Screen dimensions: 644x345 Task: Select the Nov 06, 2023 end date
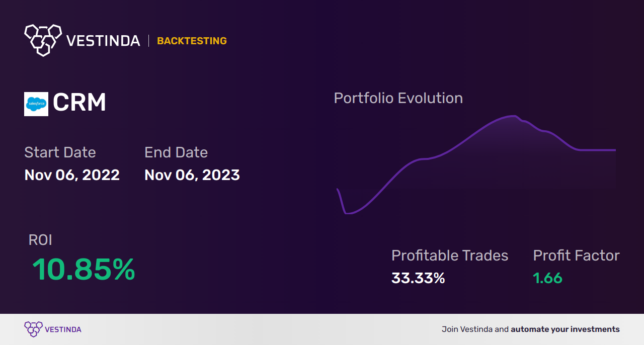coord(192,175)
